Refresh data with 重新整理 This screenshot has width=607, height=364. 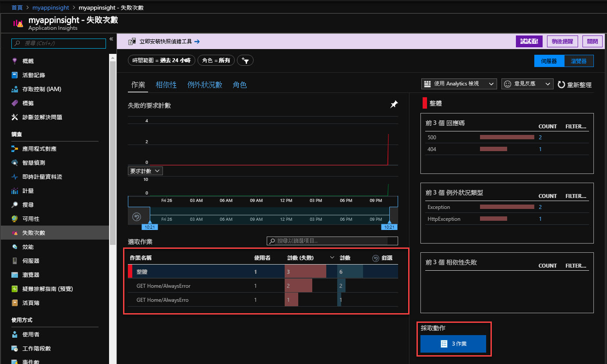(575, 85)
